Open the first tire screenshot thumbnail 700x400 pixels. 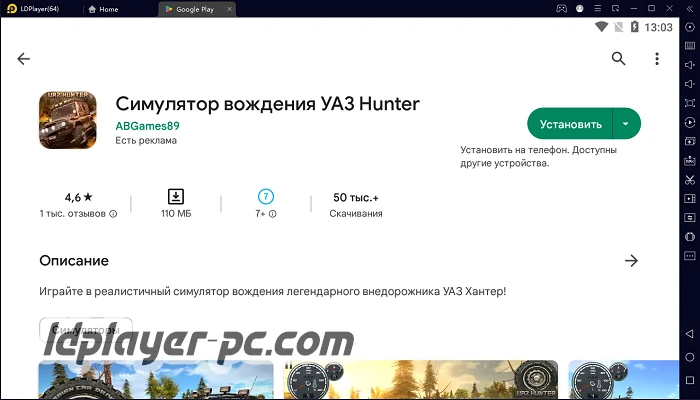[x=156, y=380]
